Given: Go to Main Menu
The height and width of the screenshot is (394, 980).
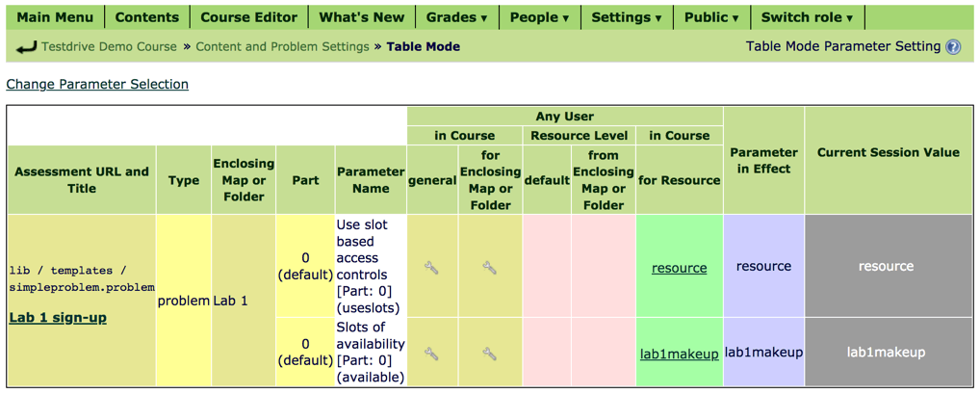Looking at the screenshot, I should click(56, 17).
